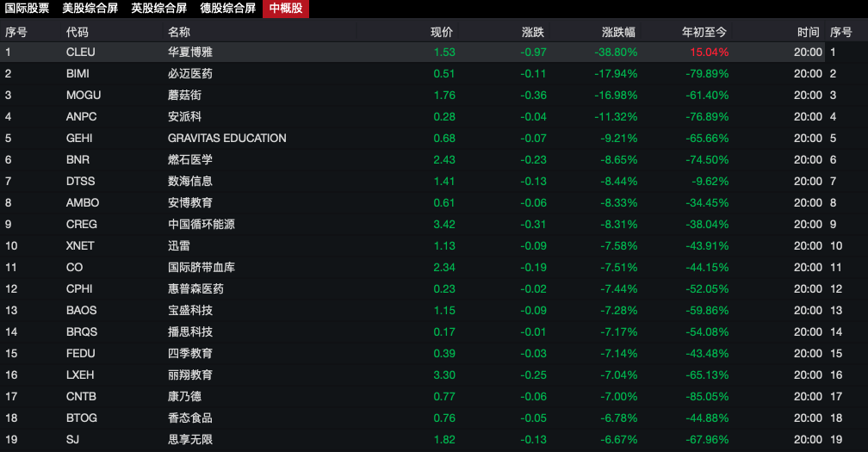This screenshot has width=868, height=452.
Task: Select the BNR ticker code
Action: [77, 160]
